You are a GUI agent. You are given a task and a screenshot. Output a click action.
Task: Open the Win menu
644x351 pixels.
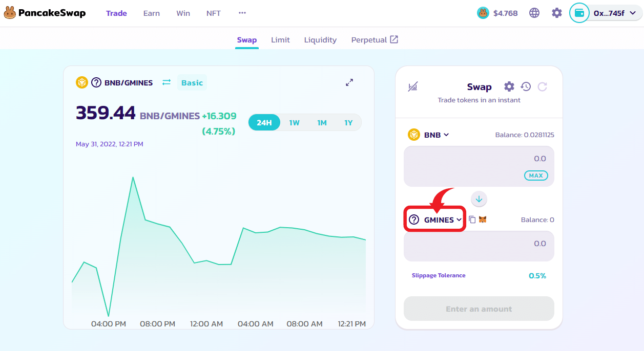point(183,13)
